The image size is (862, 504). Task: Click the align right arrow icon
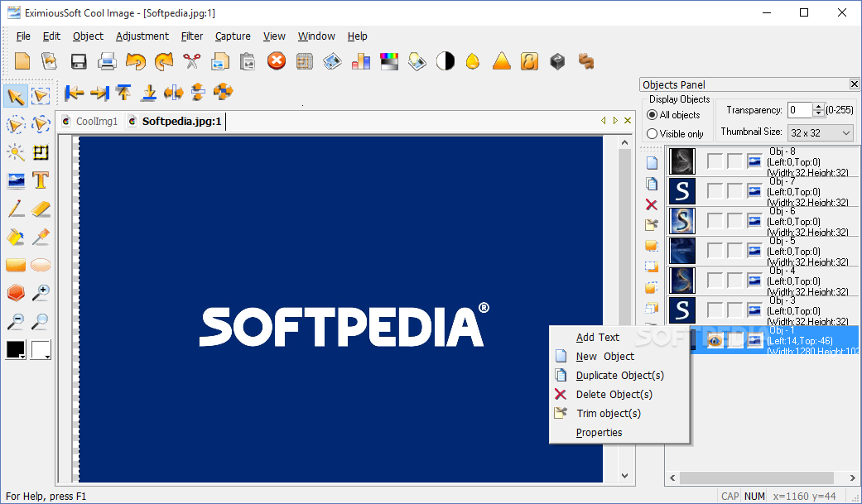click(99, 93)
